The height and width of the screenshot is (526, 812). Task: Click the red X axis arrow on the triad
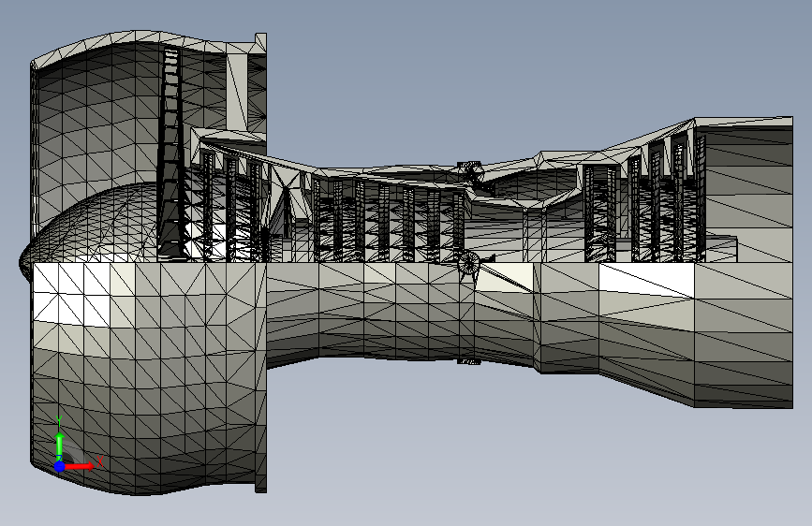pyautogui.click(x=80, y=466)
